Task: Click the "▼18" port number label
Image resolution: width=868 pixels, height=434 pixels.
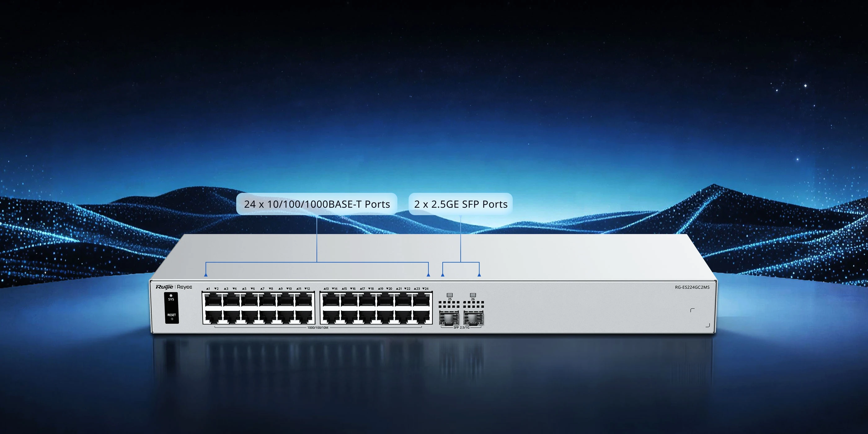Action: coord(371,289)
